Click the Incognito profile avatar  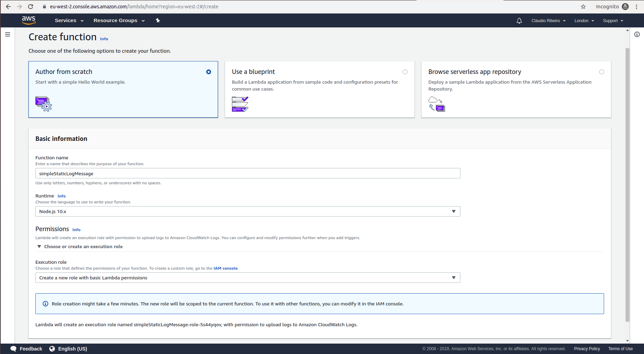pyautogui.click(x=625, y=6)
